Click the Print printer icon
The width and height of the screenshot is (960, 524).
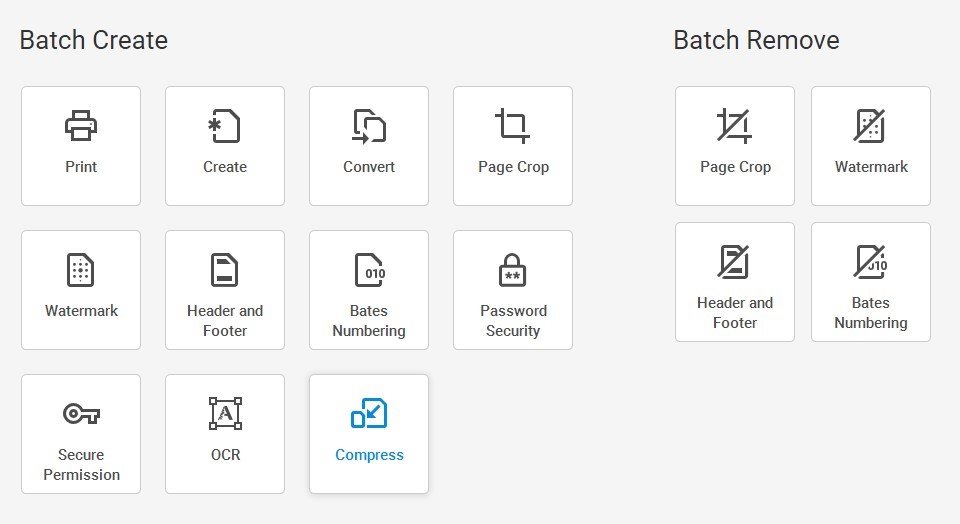coord(81,126)
